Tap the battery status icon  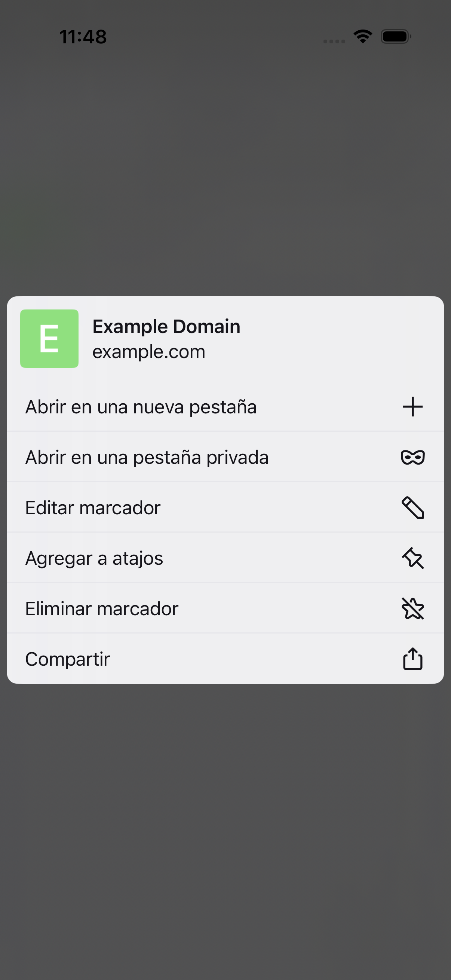(396, 37)
